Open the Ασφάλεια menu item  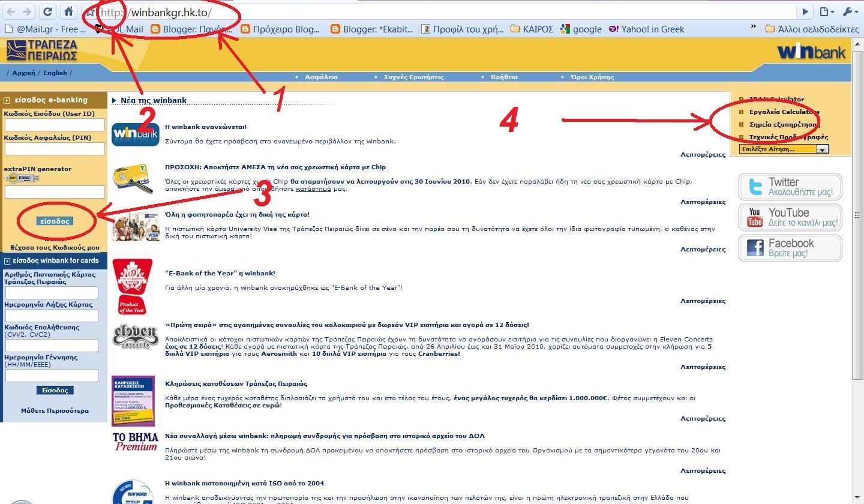click(x=321, y=77)
